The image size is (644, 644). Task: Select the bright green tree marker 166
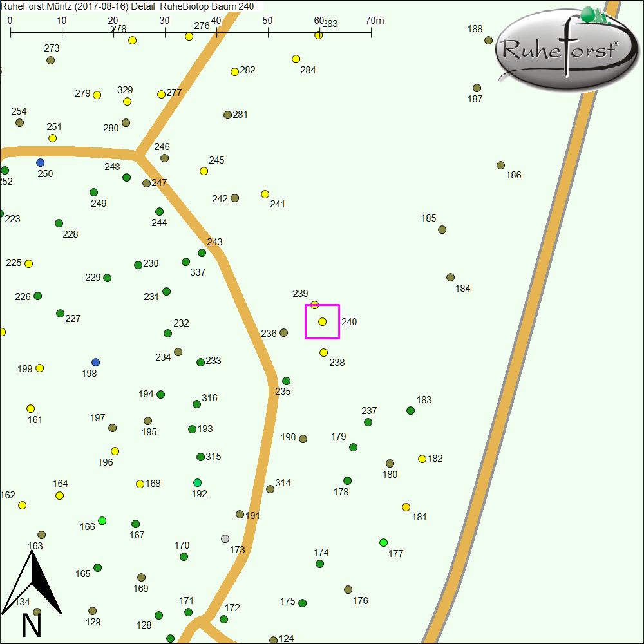102,520
